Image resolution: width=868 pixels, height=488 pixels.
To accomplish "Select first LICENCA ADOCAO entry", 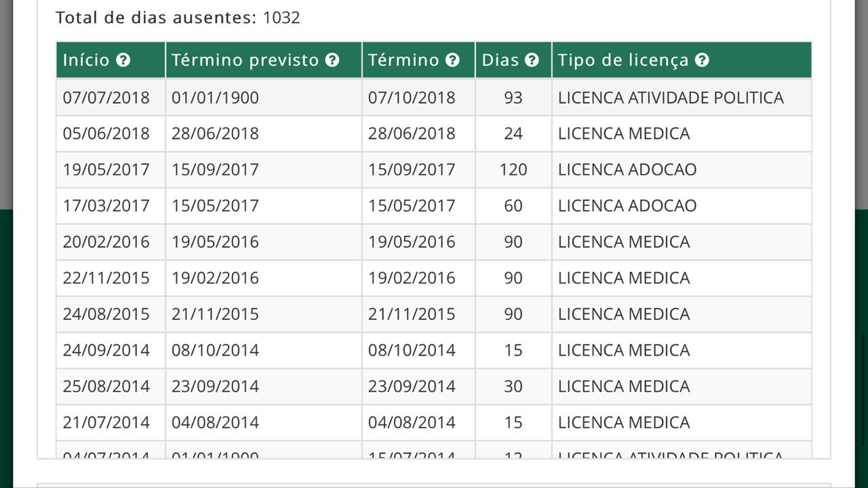I will (x=627, y=169).
